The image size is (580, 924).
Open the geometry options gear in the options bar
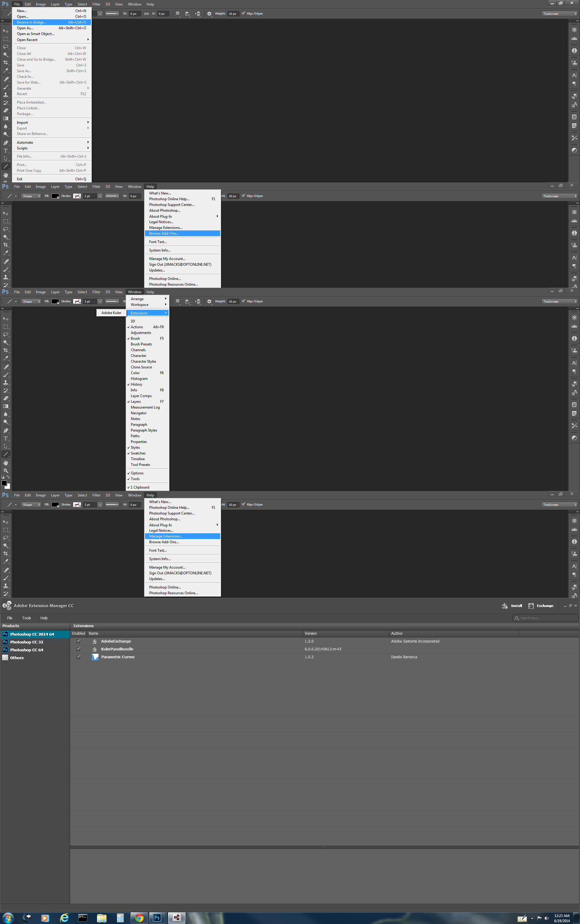[x=209, y=13]
